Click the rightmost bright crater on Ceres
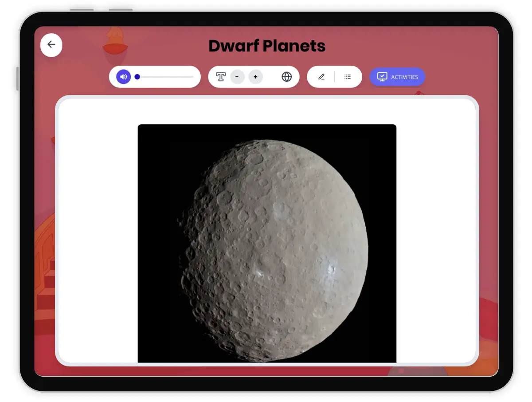Viewport: 532px width, 402px height. click(330, 269)
